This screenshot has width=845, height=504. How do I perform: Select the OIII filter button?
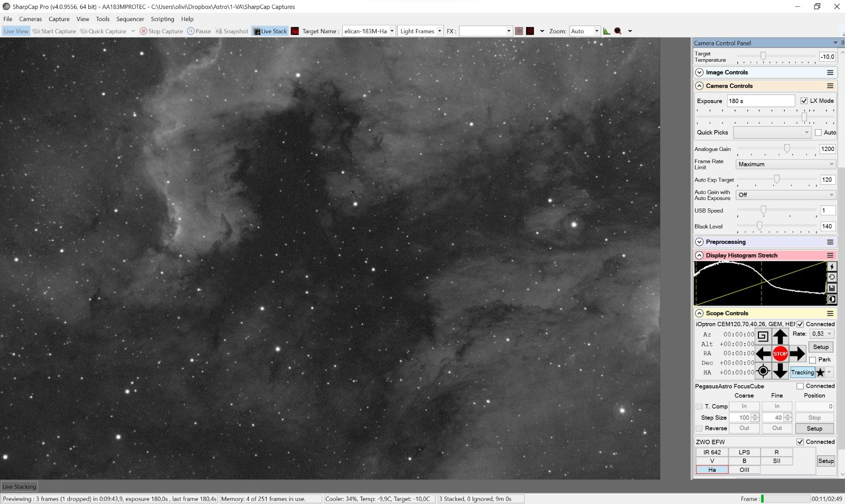(744, 470)
